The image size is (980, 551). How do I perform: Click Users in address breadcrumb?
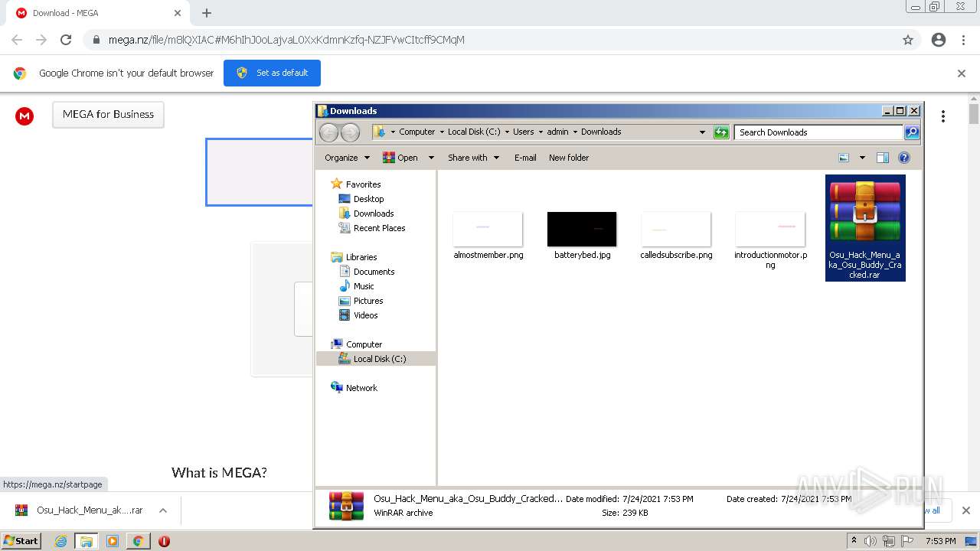524,132
